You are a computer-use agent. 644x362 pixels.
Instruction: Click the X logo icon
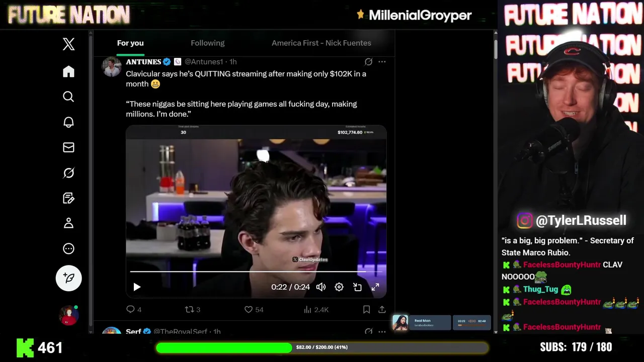[69, 44]
